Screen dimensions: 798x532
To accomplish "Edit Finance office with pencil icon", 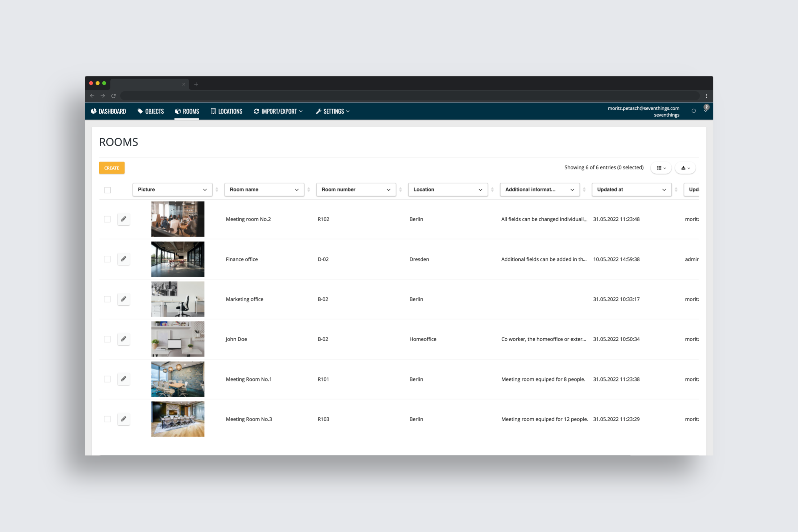I will coord(123,259).
